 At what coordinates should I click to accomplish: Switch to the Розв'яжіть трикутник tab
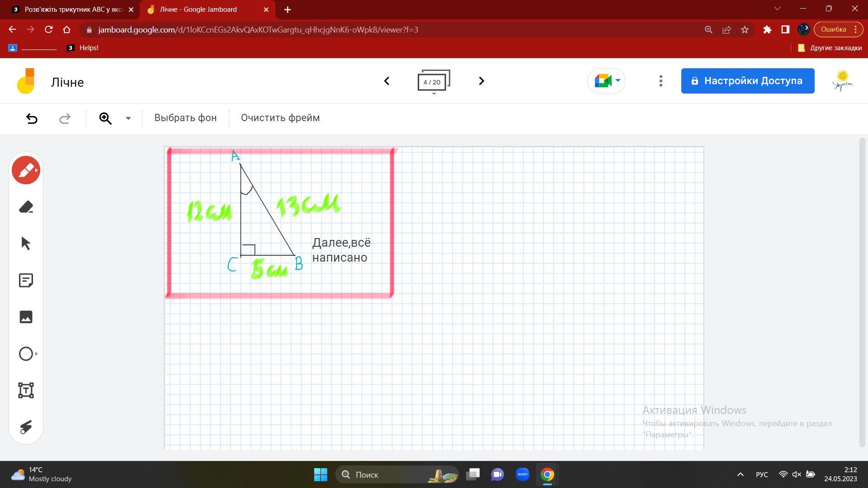pyautogui.click(x=72, y=9)
